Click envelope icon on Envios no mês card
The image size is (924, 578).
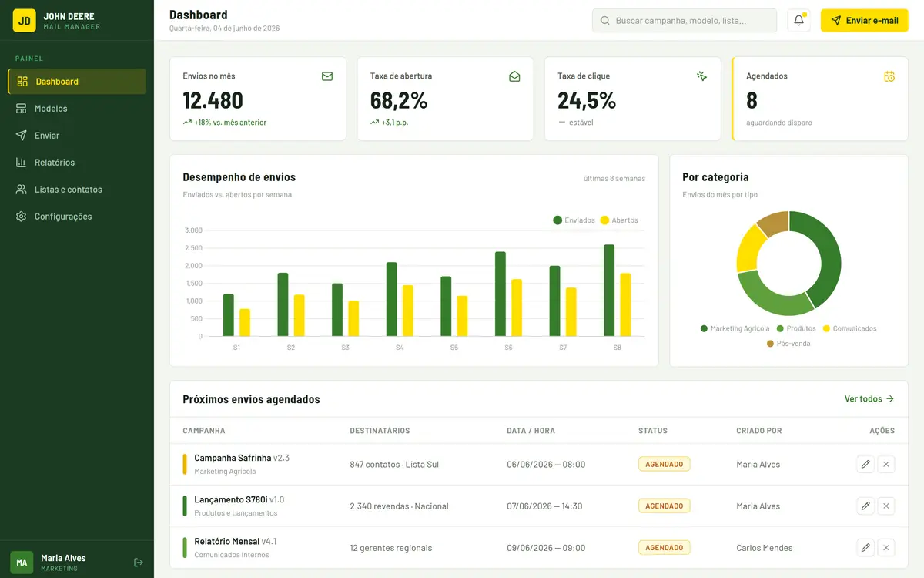[327, 76]
